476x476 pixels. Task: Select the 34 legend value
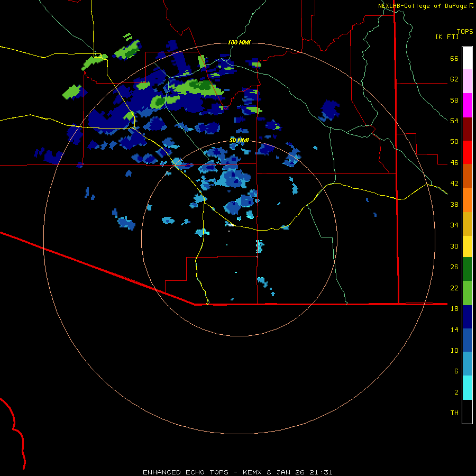click(454, 225)
